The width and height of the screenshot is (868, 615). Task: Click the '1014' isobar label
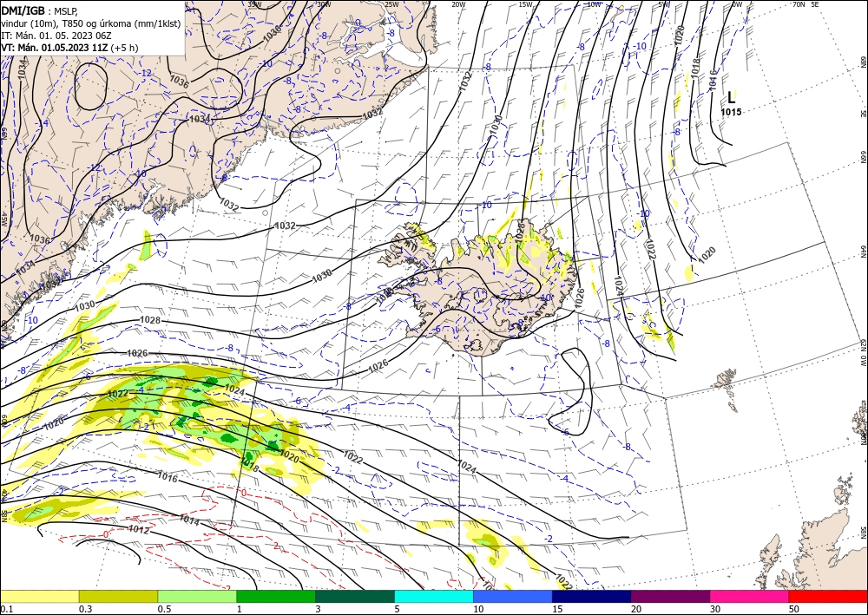coord(189,520)
